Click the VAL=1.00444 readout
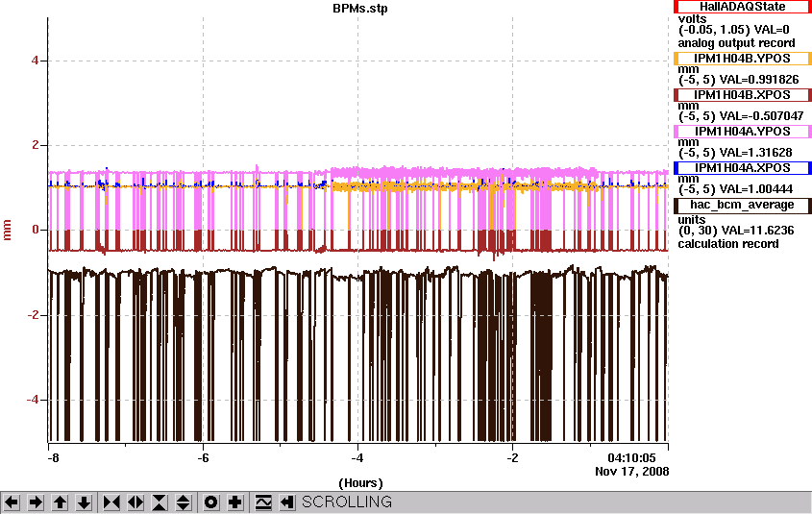 (756, 189)
